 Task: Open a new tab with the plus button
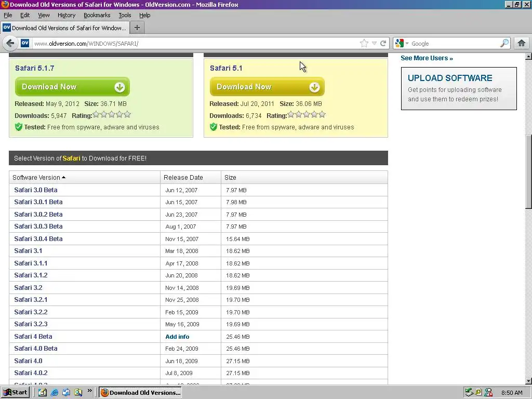click(x=137, y=28)
